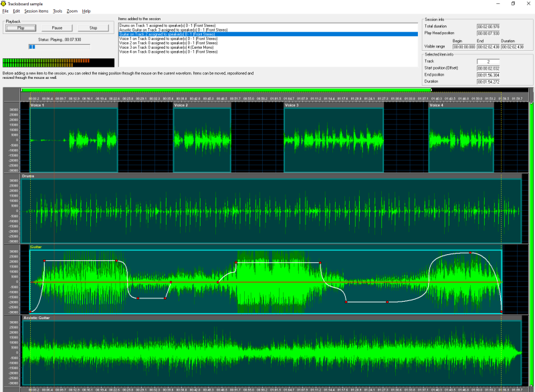Open the Tools menu

pos(58,11)
